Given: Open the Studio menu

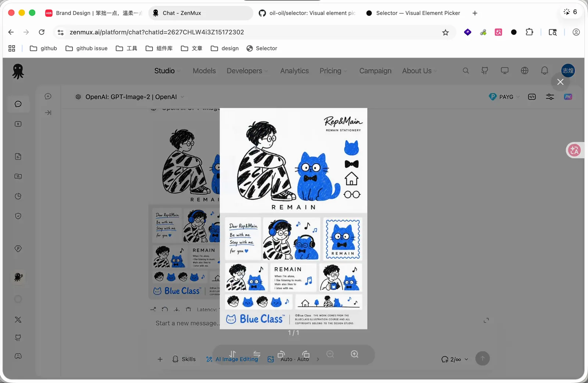Looking at the screenshot, I should coord(167,71).
